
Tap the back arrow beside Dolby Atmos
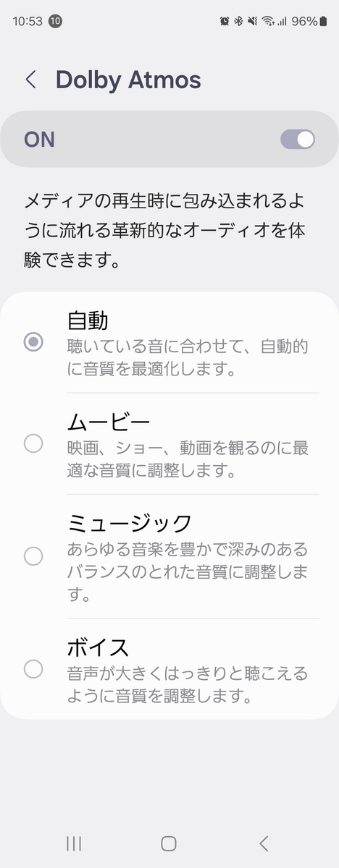point(30,80)
